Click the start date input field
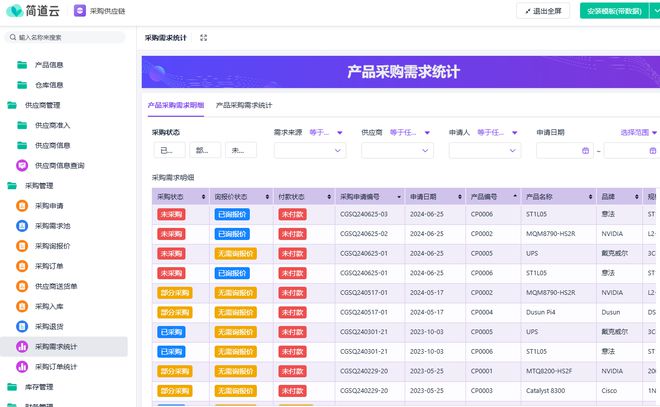 [x=564, y=151]
